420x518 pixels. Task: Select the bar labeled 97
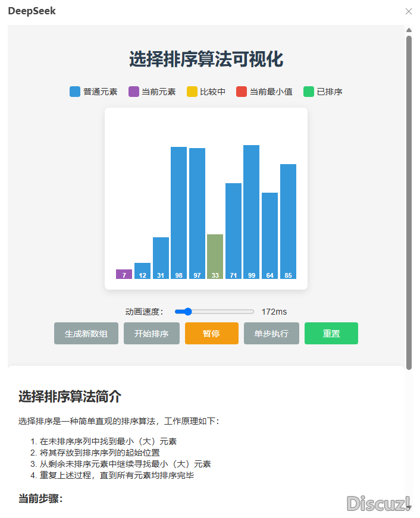[198, 214]
